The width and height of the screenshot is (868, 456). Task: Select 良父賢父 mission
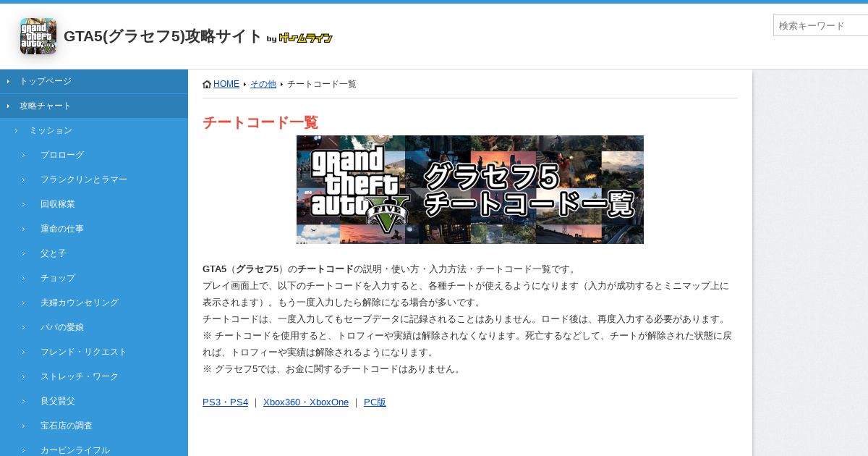click(x=94, y=401)
